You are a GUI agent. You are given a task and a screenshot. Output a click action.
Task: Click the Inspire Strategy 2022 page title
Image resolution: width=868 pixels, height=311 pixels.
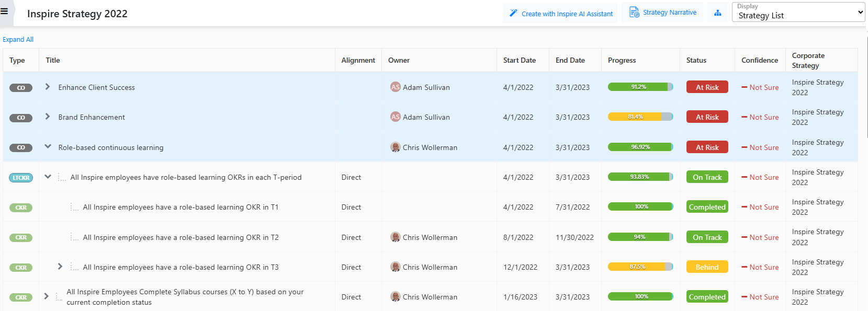point(77,14)
